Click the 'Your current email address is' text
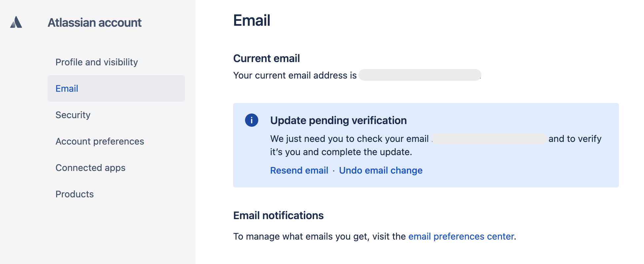Viewport: 644px width, 264px height. [x=295, y=75]
